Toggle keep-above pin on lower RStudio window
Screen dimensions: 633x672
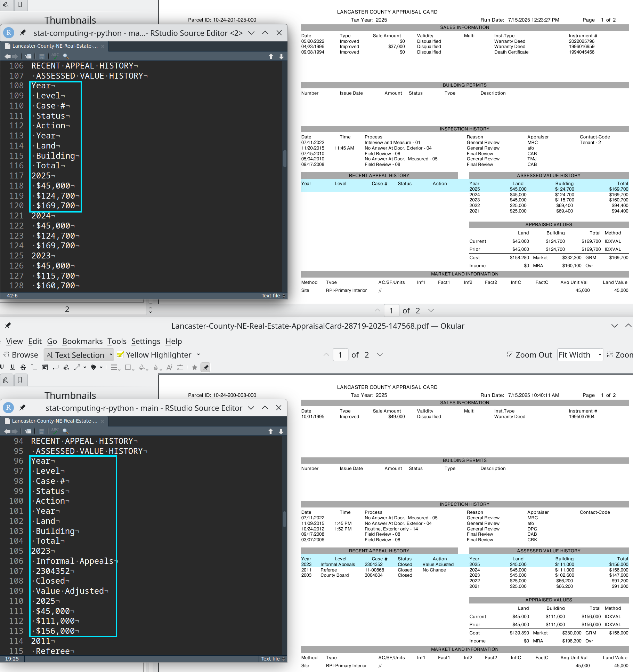[x=22, y=408]
